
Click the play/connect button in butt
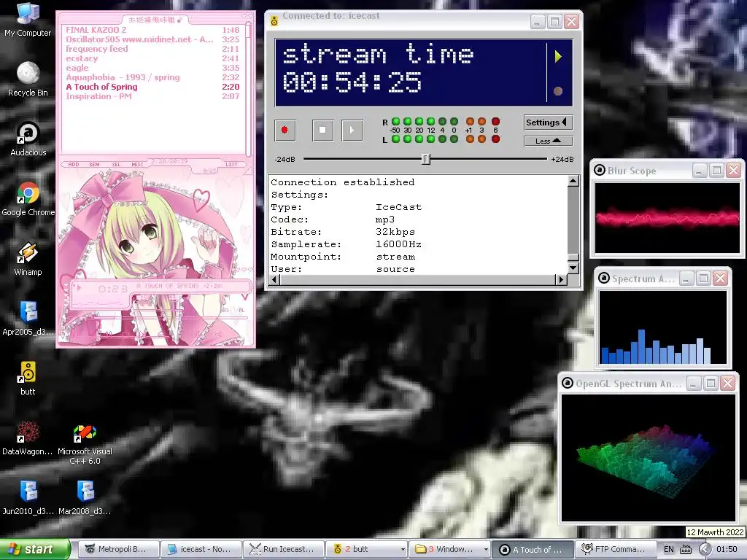click(x=352, y=130)
